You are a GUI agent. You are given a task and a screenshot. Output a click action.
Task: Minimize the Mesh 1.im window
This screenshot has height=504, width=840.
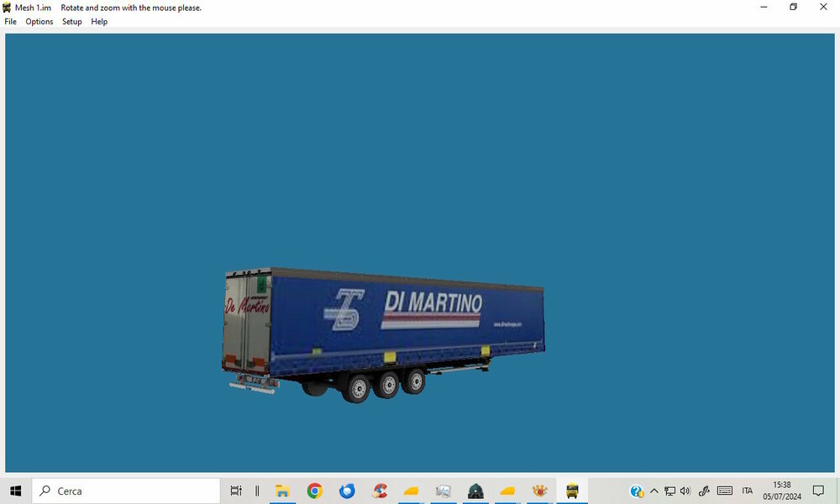click(x=764, y=7)
